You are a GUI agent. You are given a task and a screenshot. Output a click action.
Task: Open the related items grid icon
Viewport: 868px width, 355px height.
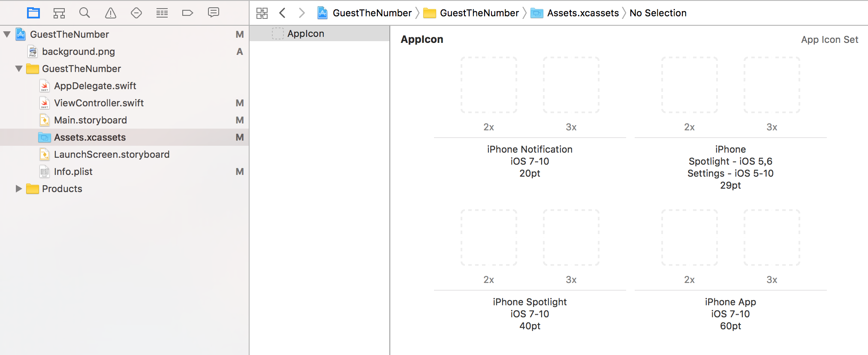(262, 13)
